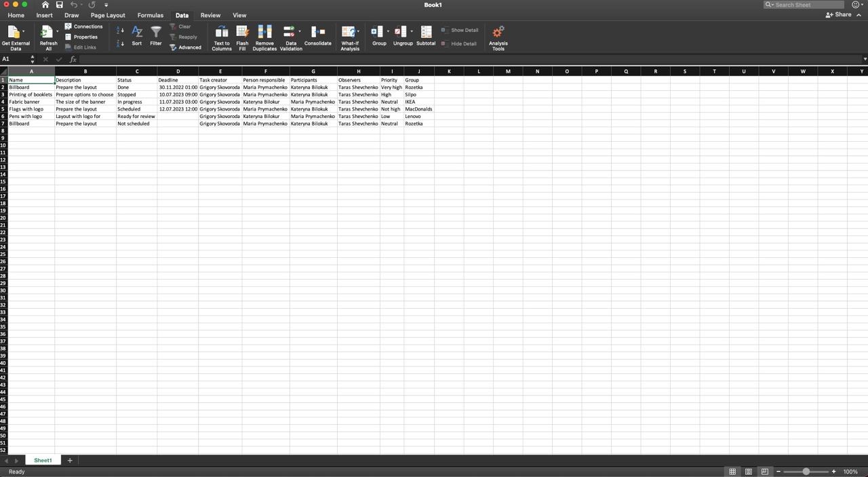Image resolution: width=868 pixels, height=477 pixels.
Task: Enable Page Break Preview view
Action: (764, 472)
